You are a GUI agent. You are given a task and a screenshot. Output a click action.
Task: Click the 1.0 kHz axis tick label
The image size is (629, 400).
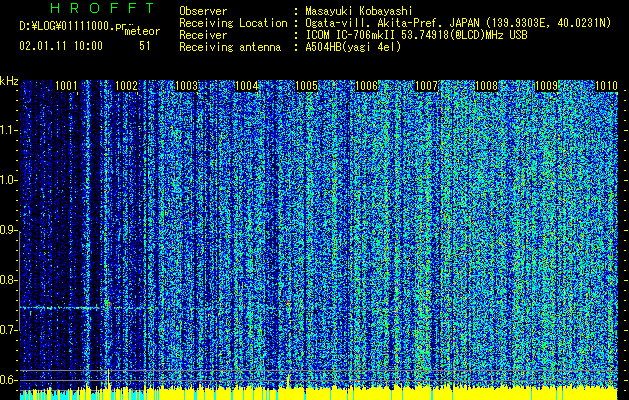[8, 180]
